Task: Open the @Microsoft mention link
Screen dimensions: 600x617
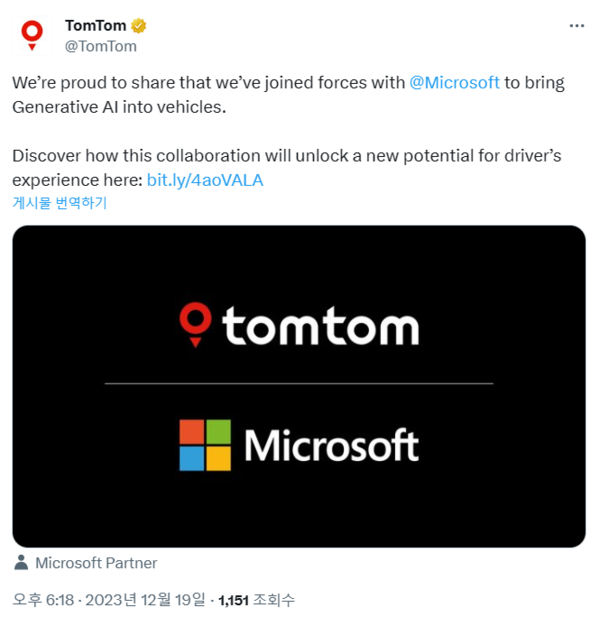Action: [x=454, y=83]
